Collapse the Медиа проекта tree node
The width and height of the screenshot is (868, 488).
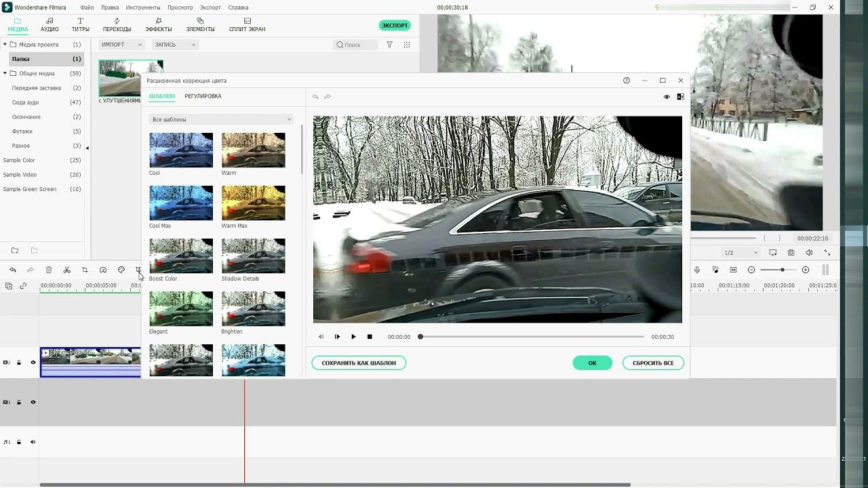click(5, 45)
